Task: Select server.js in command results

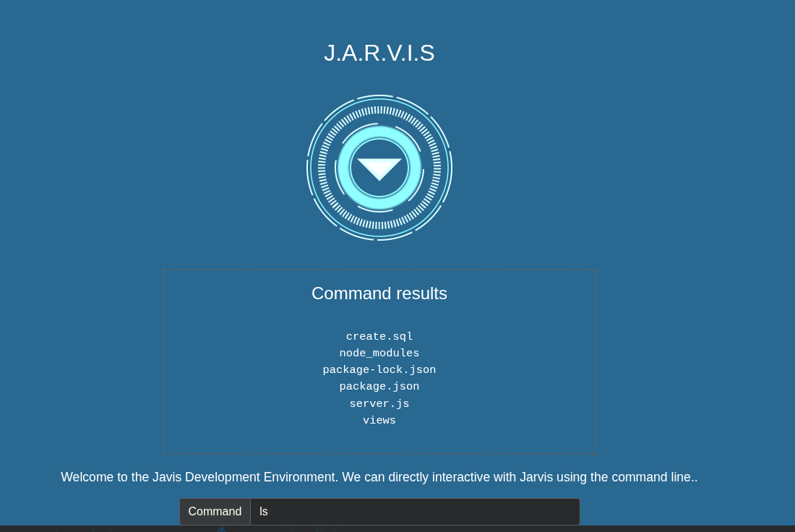Action: coord(379,404)
